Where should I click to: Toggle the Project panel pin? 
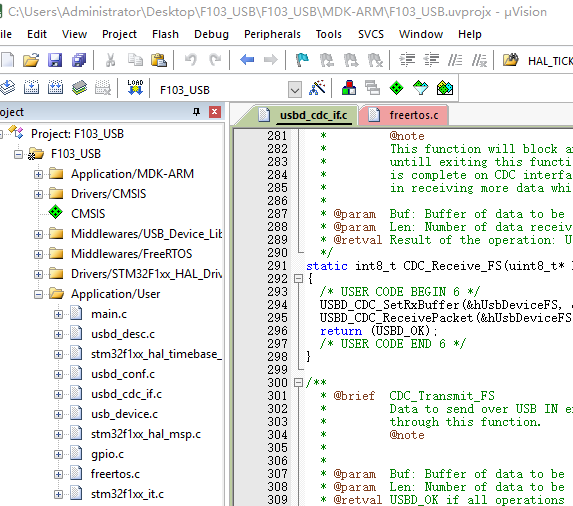point(197,112)
